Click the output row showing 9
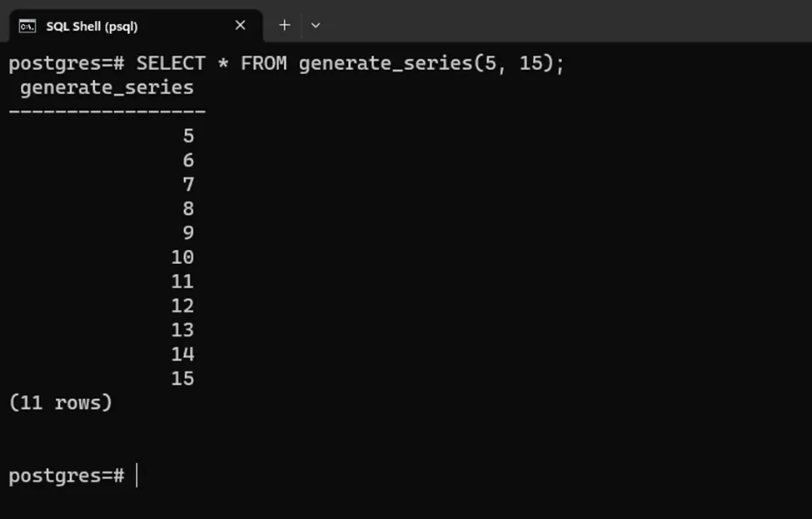 tap(188, 232)
